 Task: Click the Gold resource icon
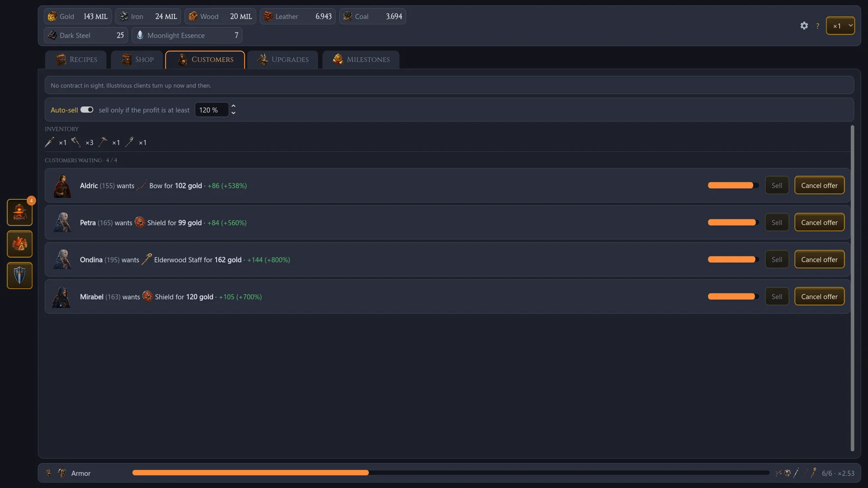52,16
